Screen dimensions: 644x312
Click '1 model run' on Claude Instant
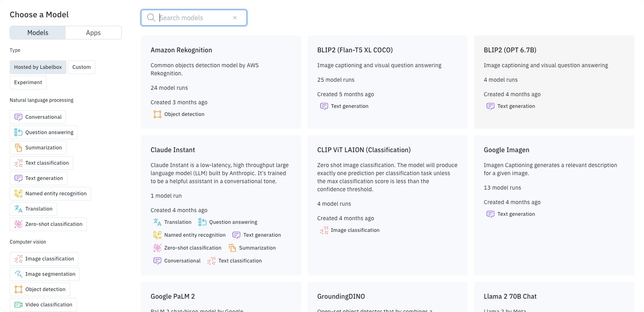[166, 196]
